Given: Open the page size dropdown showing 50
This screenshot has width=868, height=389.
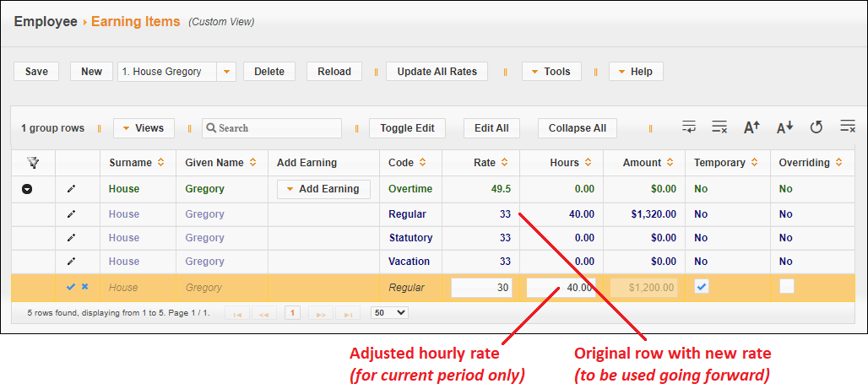Looking at the screenshot, I should [x=389, y=312].
